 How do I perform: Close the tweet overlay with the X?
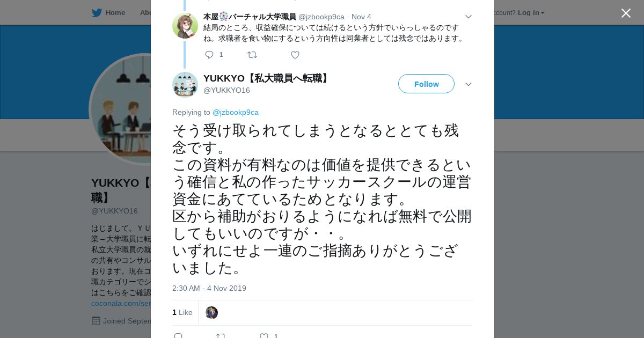(626, 13)
